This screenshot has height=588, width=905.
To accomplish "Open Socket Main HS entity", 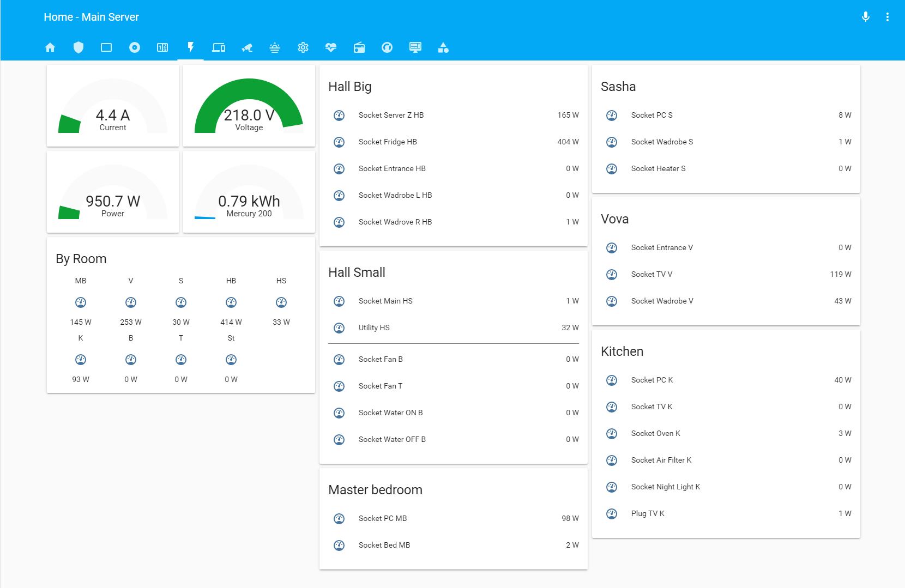I will click(x=454, y=301).
